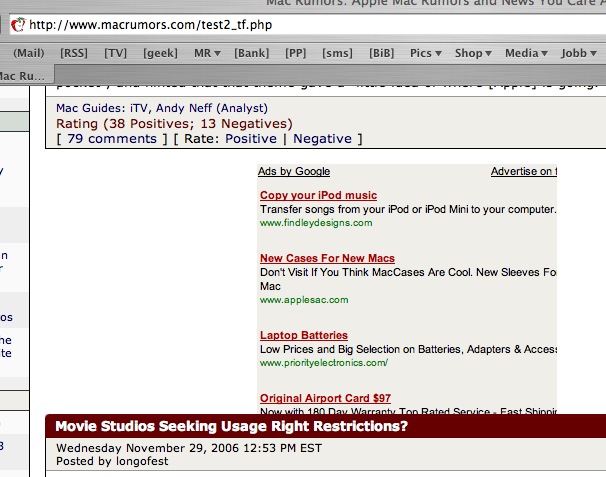
Task: Click the Transfer songs from your iPod description
Action: tap(408, 209)
